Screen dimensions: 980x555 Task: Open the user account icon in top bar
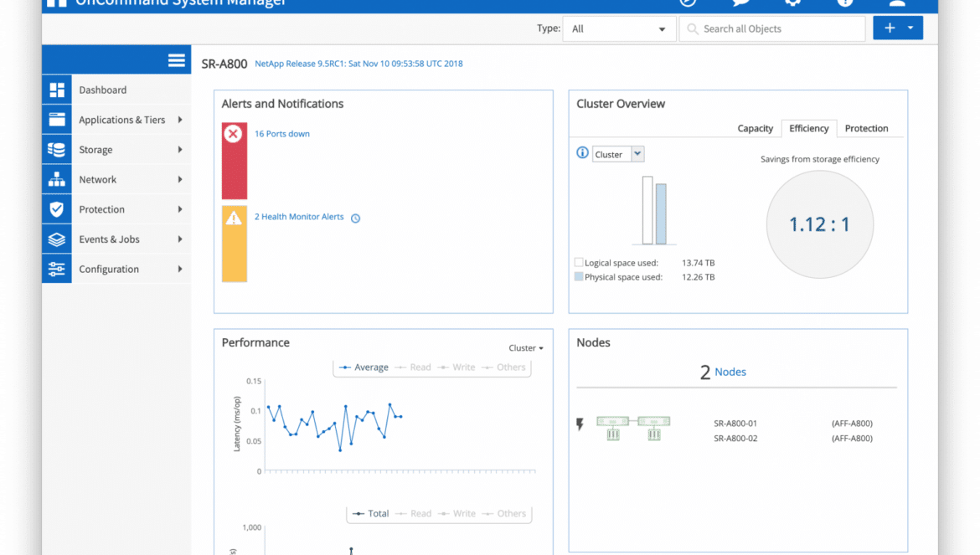click(x=897, y=3)
